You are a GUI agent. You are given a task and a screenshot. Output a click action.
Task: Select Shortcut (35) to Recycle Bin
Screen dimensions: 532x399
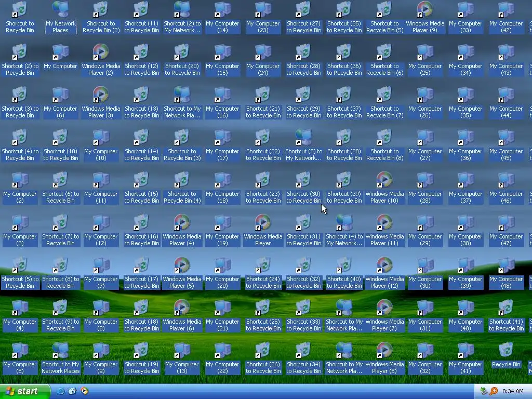click(x=344, y=18)
